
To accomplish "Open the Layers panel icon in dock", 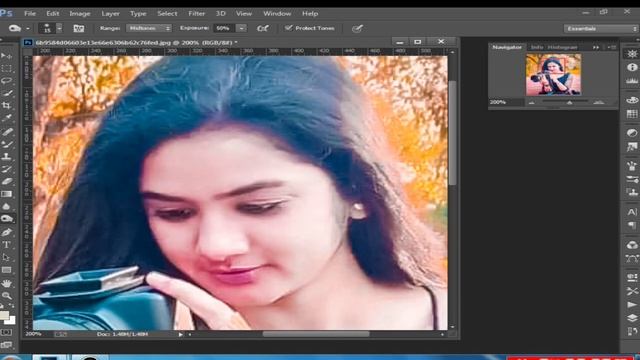I will pyautogui.click(x=632, y=318).
